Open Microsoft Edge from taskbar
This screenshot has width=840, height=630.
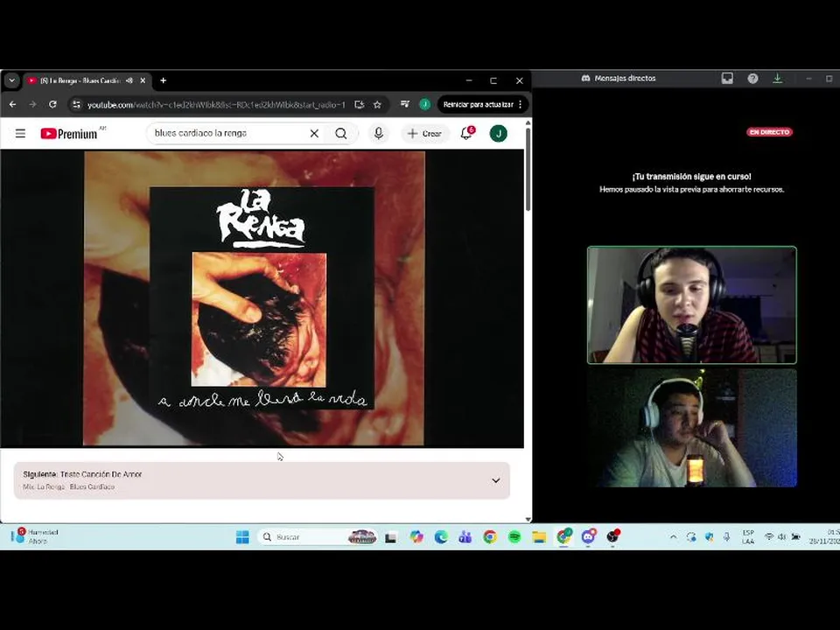point(441,536)
